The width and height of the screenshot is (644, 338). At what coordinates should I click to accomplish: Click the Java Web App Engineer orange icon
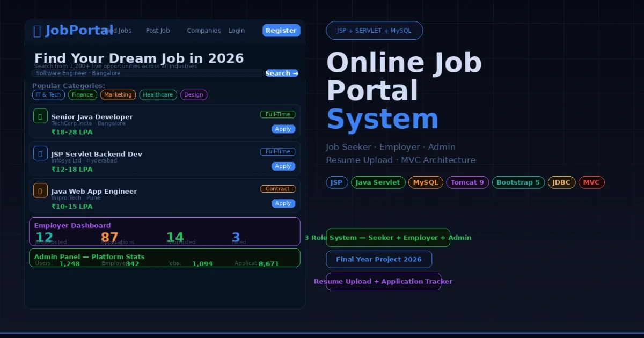40,190
